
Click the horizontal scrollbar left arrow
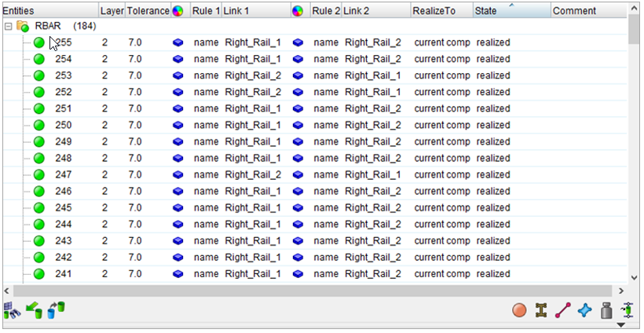[x=7, y=291]
